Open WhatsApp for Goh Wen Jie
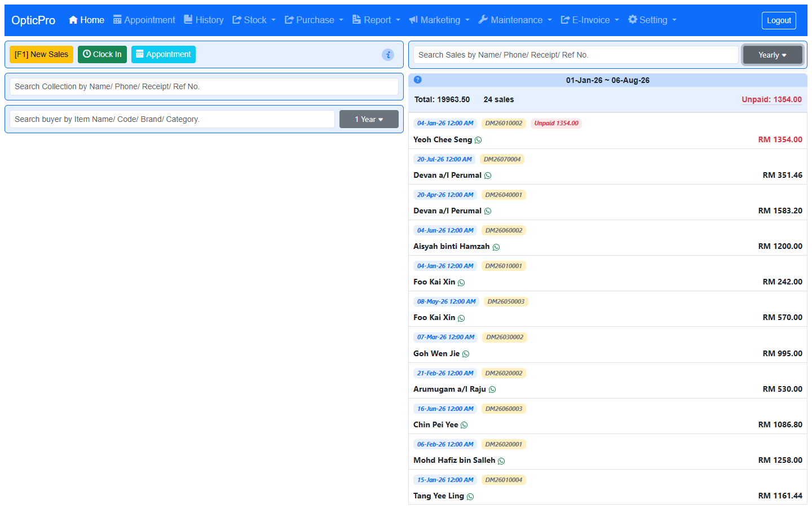The width and height of the screenshot is (812, 508). tap(466, 354)
